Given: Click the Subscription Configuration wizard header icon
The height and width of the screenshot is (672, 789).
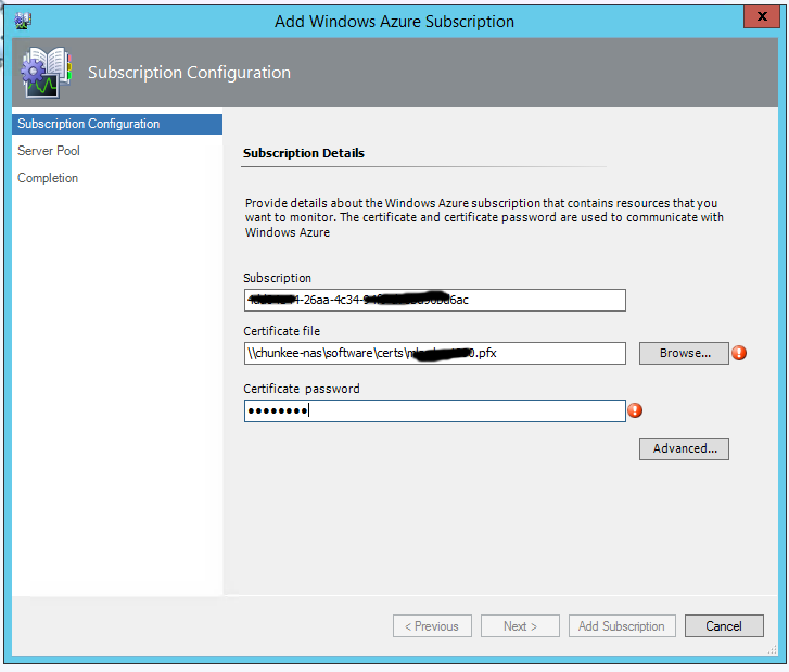Looking at the screenshot, I should coord(46,73).
